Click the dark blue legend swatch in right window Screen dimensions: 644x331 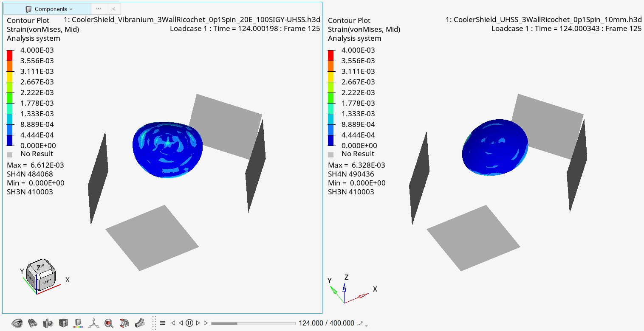coord(331,140)
